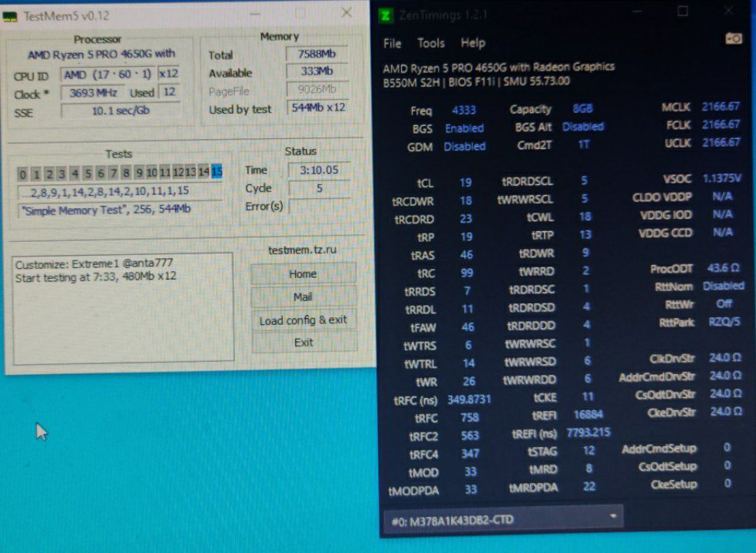The image size is (756, 553).
Task: Click the GDM Disabled value
Action: tap(465, 146)
